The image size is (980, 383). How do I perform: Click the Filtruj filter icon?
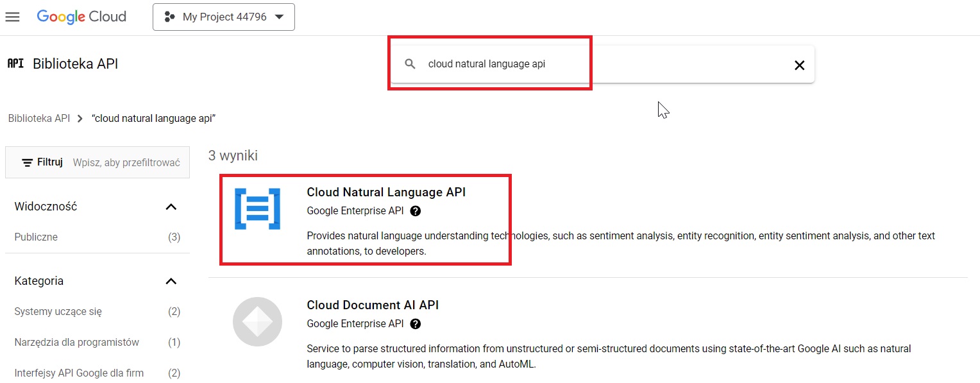pyautogui.click(x=26, y=162)
